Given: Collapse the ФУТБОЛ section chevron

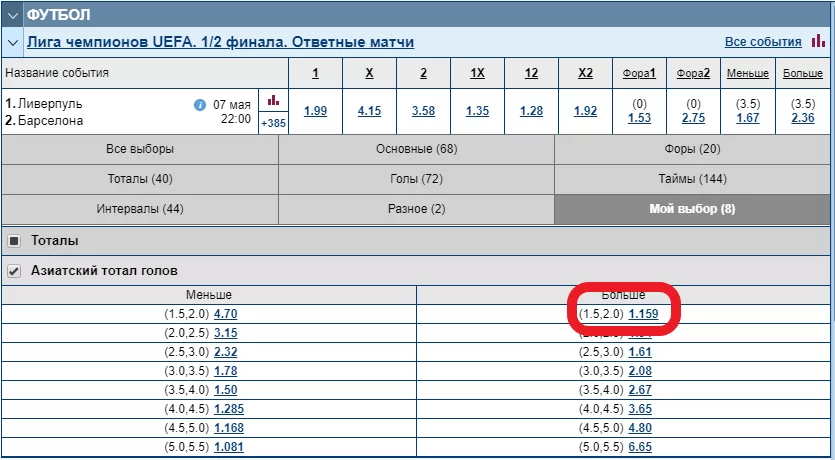Looking at the screenshot, I should 12,14.
